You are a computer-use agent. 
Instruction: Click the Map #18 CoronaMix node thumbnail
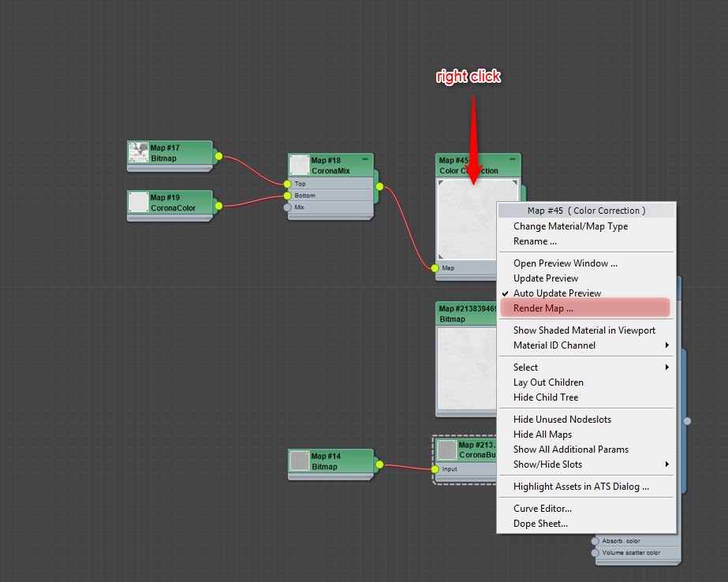299,165
